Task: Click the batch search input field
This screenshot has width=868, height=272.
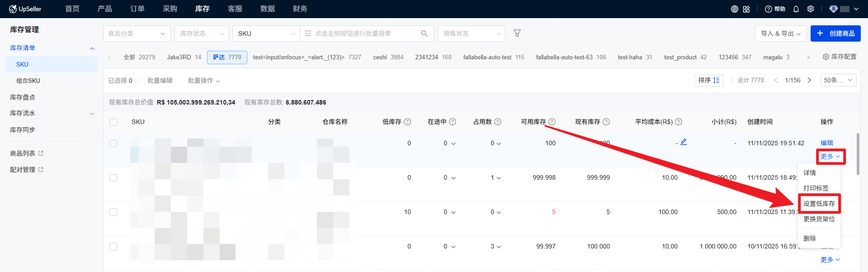Action: coord(362,33)
